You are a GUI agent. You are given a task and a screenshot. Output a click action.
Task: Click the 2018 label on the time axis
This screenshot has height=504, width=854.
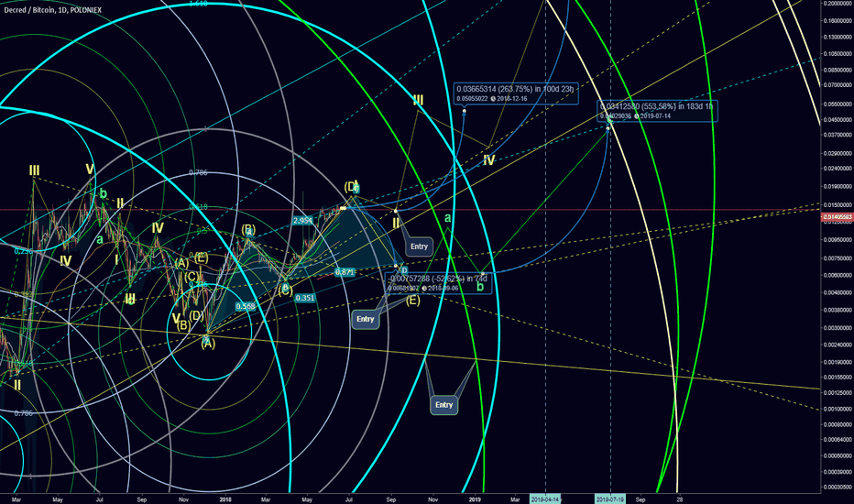point(225,499)
